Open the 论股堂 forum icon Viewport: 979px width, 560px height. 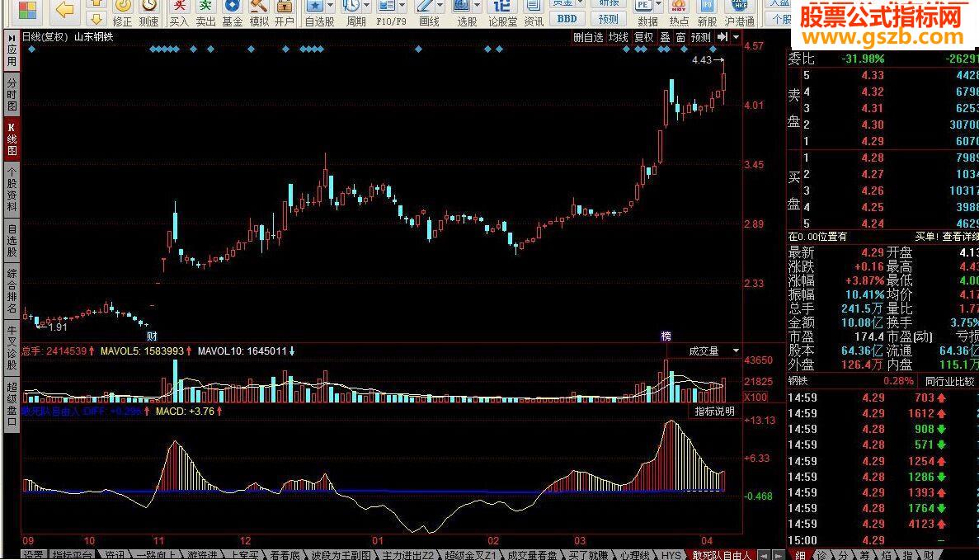502,7
